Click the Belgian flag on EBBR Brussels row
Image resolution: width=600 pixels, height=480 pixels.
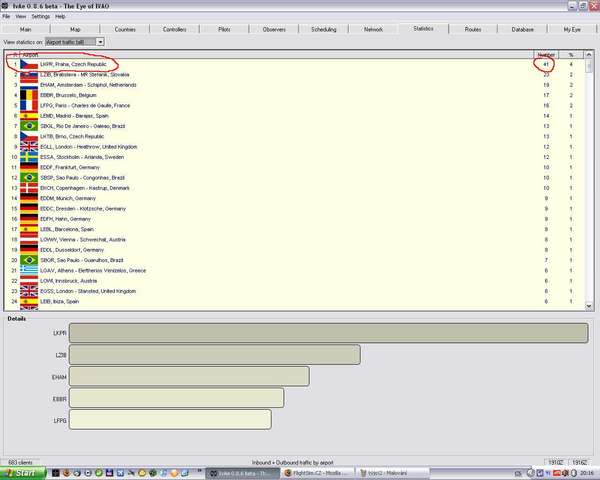coord(29,95)
